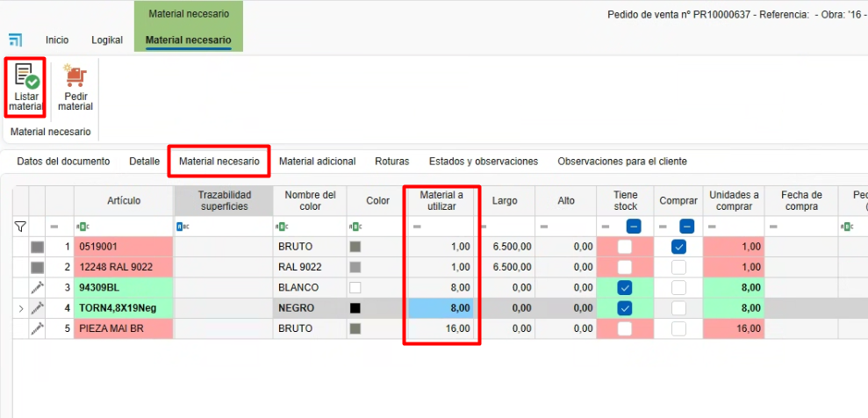Sort by the Largo column header
The width and height of the screenshot is (868, 418).
(505, 201)
